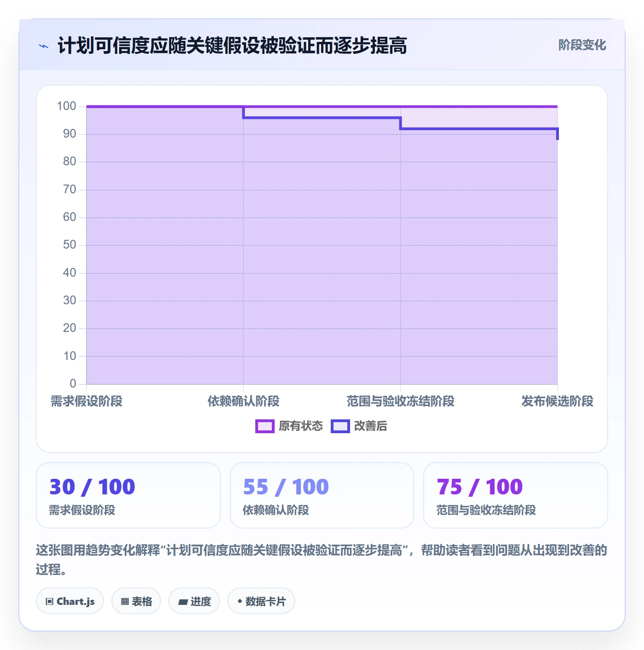Click the 0 y-axis tick label
This screenshot has width=644, height=650.
click(x=73, y=383)
